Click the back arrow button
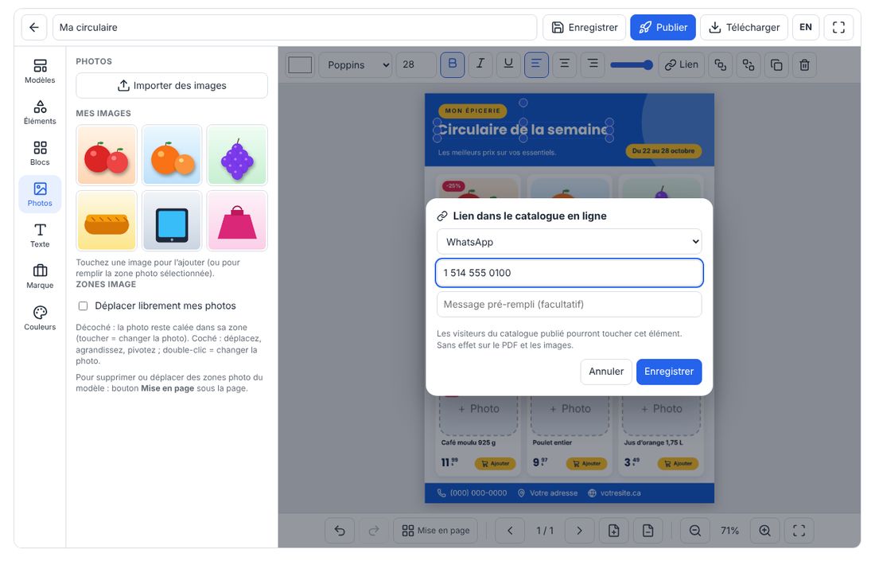This screenshot has height=588, width=875. click(34, 27)
